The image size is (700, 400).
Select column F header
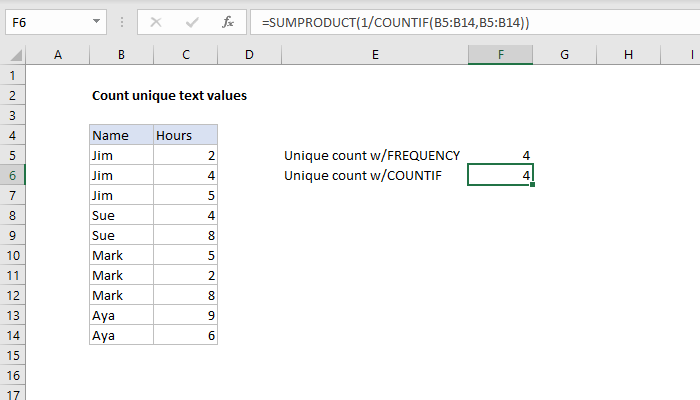pyautogui.click(x=501, y=55)
